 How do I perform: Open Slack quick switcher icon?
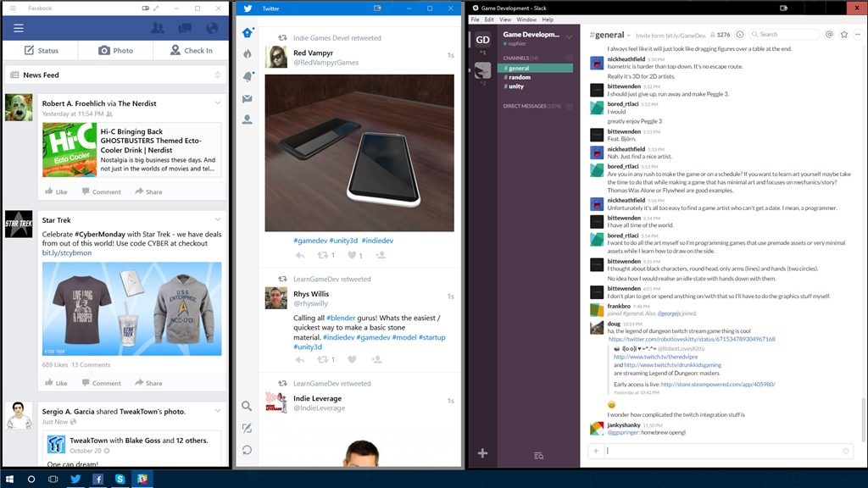538,456
